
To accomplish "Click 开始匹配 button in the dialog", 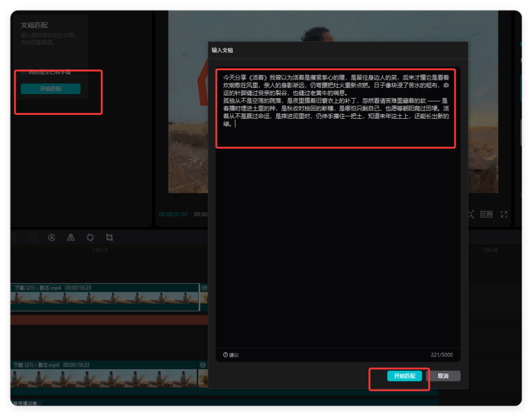I will click(404, 376).
